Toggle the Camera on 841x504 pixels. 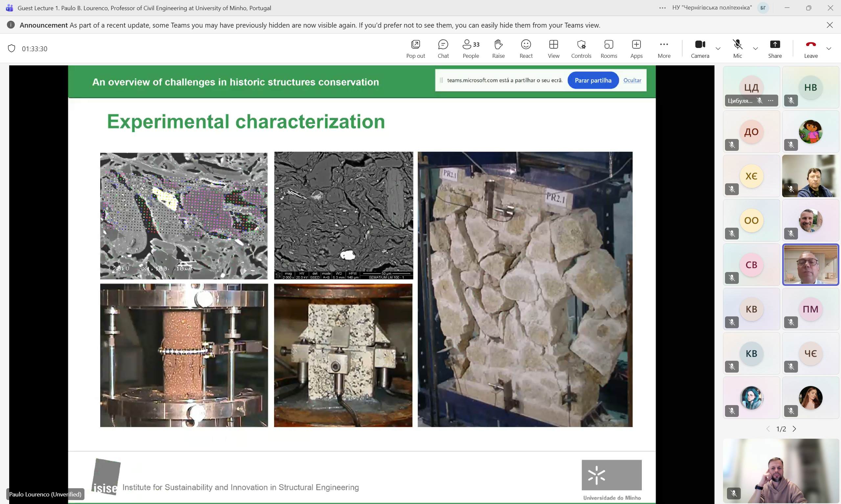coord(700,49)
